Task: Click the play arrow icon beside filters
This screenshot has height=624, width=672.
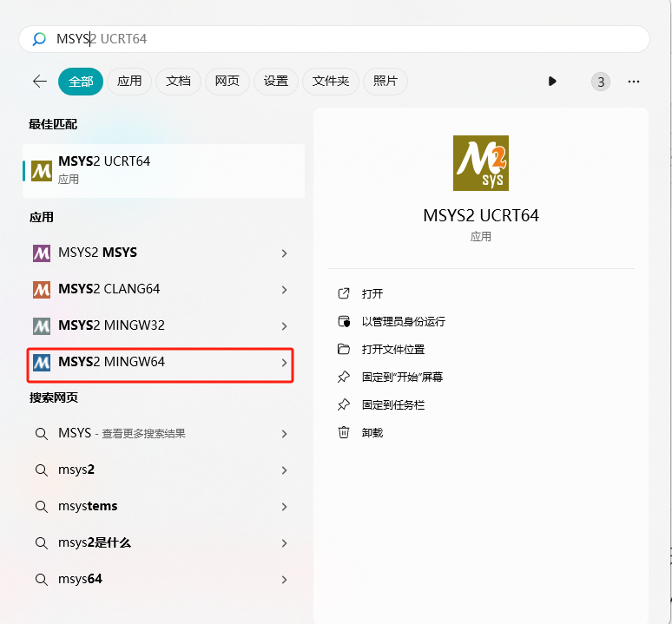Action: pos(552,82)
